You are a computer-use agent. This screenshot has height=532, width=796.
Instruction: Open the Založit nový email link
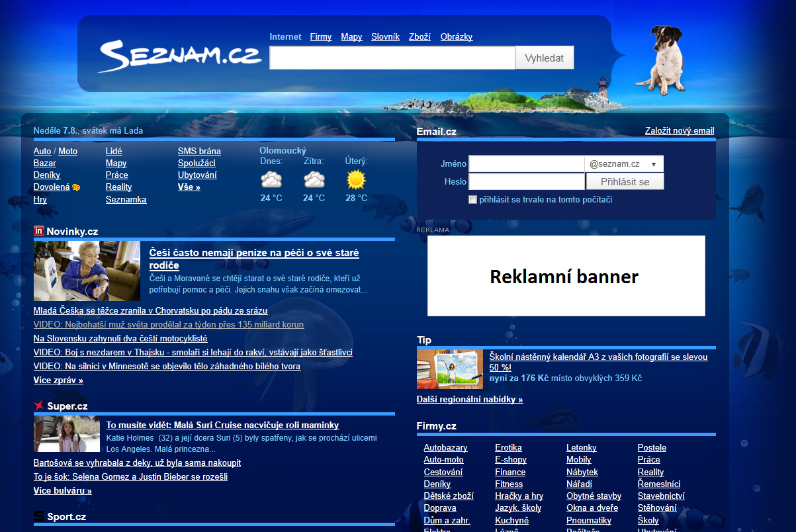pyautogui.click(x=680, y=131)
